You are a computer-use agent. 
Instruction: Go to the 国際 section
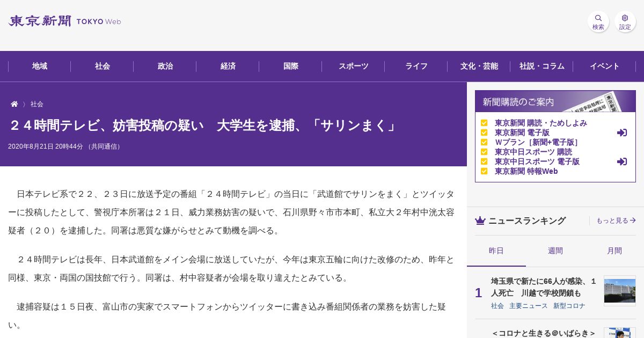point(291,67)
